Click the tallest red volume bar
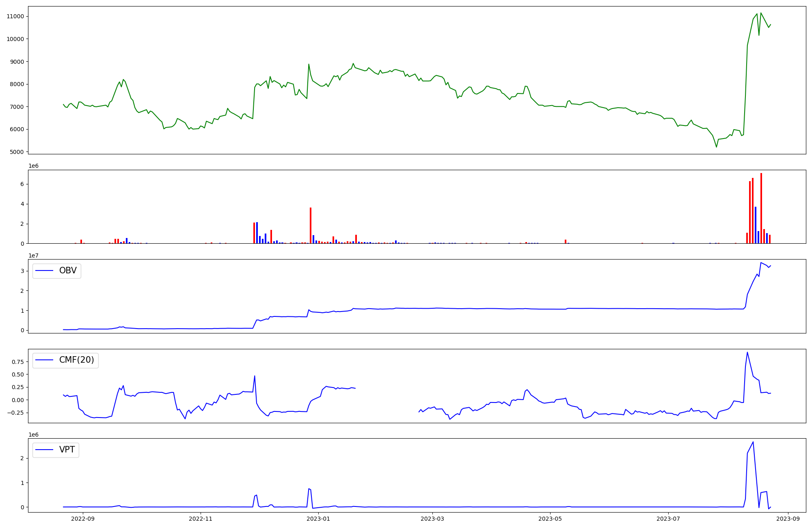This screenshot has height=528, width=812. pos(761,208)
